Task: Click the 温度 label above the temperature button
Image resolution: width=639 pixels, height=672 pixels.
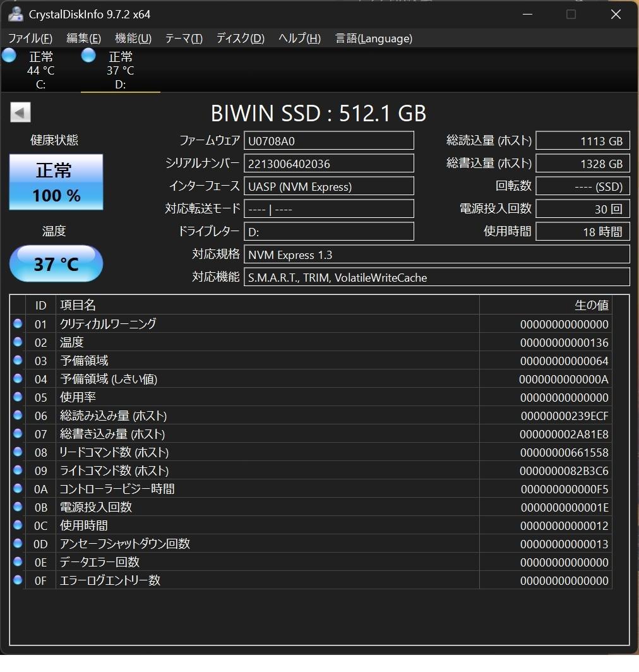Action: pos(54,231)
